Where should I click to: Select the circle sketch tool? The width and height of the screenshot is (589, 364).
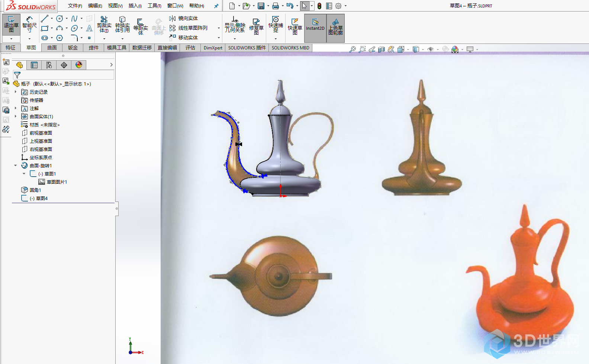59,19
